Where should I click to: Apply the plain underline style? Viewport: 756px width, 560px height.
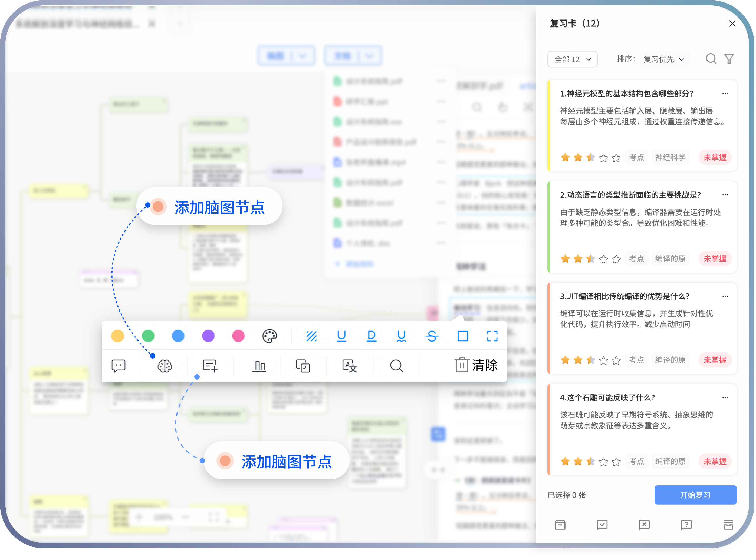point(341,336)
